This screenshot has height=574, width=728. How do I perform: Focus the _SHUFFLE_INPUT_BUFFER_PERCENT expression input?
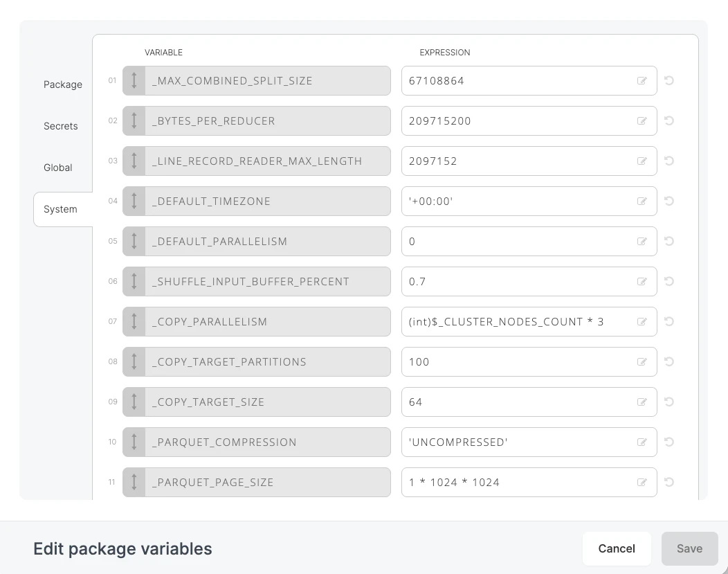[x=529, y=281]
